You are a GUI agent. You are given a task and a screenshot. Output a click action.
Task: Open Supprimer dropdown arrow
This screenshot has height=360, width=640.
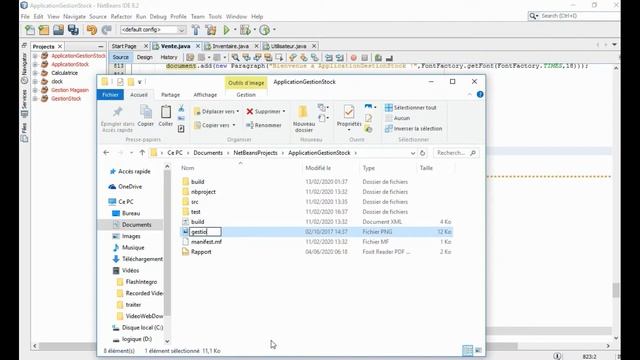coord(284,111)
